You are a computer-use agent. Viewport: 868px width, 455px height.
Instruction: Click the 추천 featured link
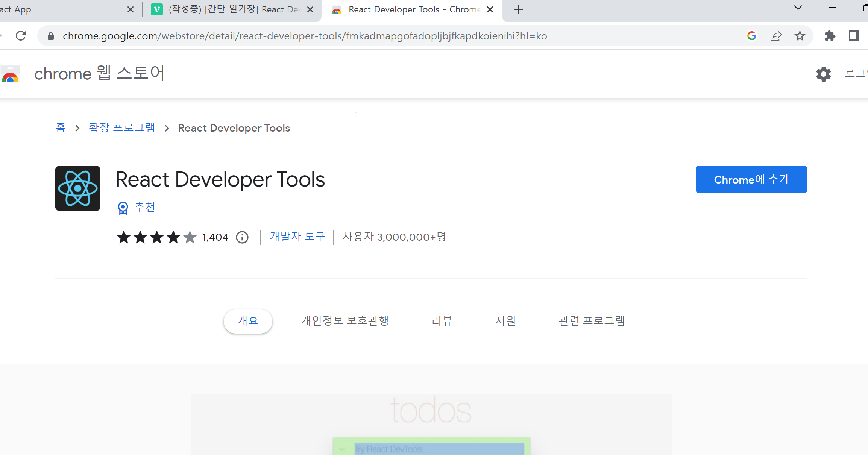145,207
